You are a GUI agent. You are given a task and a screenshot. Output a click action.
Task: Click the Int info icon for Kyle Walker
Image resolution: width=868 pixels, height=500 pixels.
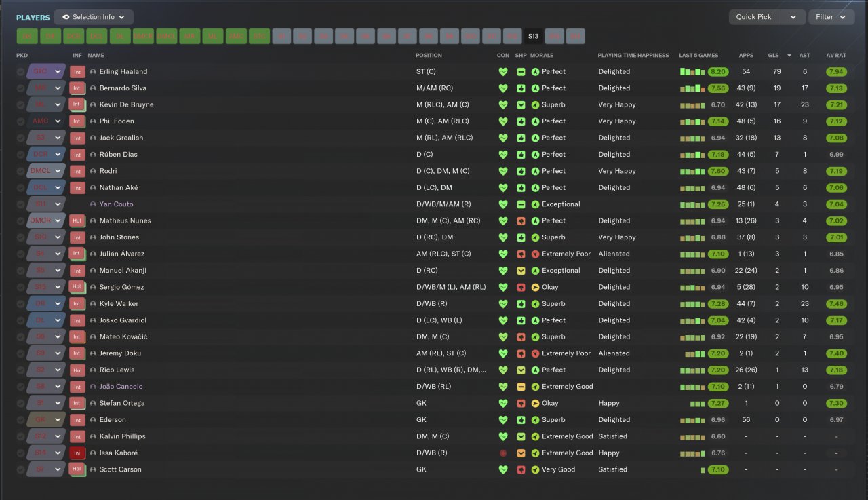pyautogui.click(x=77, y=303)
